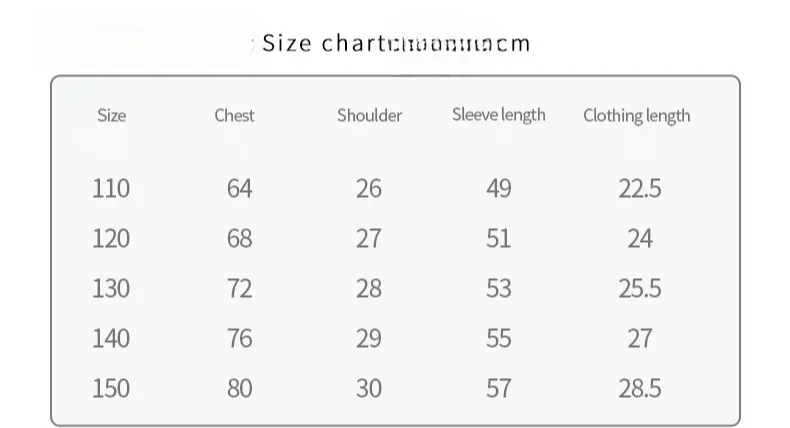790x428 pixels.
Task: Click the Sleeve length column header
Action: 498,115
